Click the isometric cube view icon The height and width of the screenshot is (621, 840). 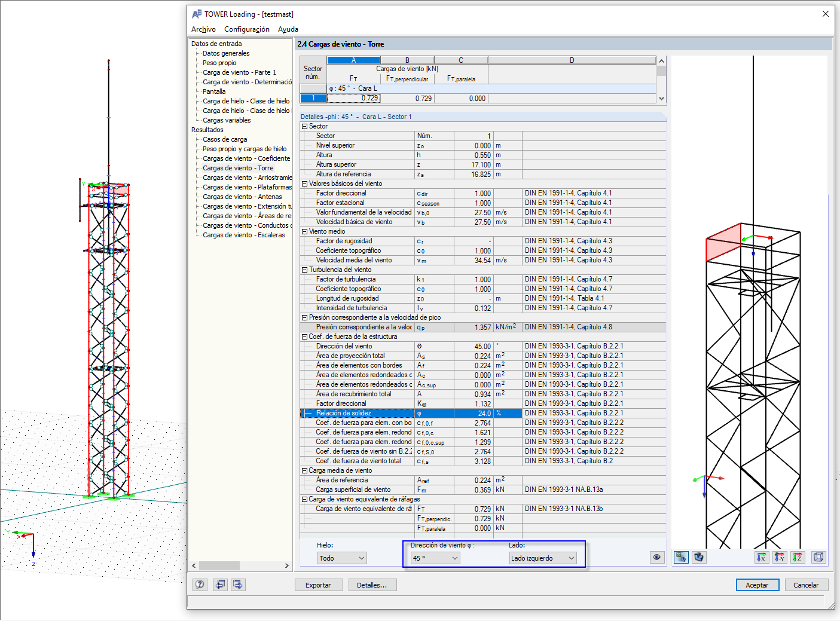pyautogui.click(x=818, y=557)
